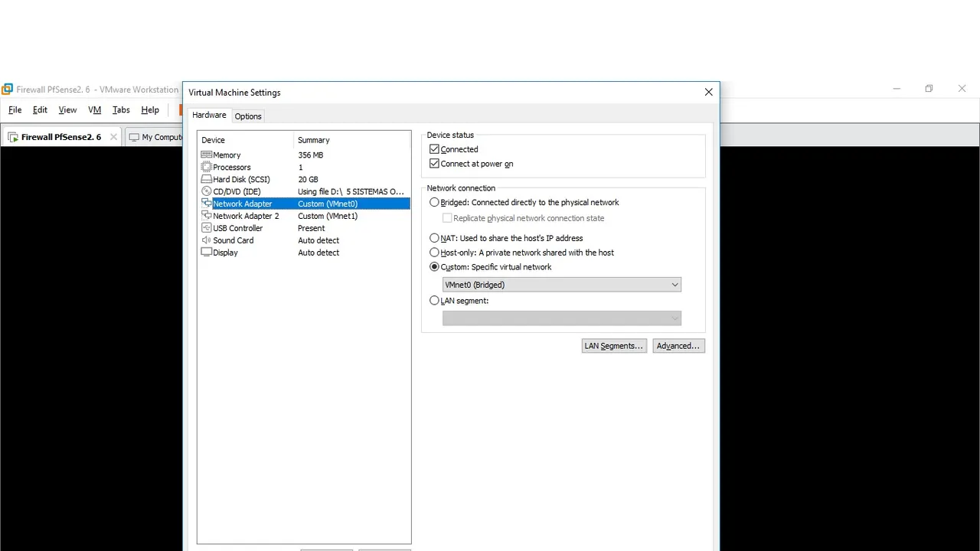
Task: Click the 356 MB memory summary
Action: 311,155
